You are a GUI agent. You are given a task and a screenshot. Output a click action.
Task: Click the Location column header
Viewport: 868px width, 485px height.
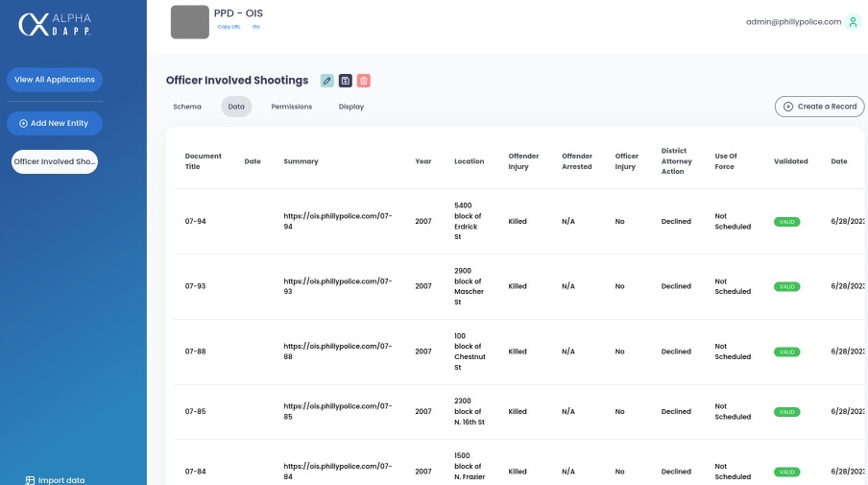(x=469, y=161)
